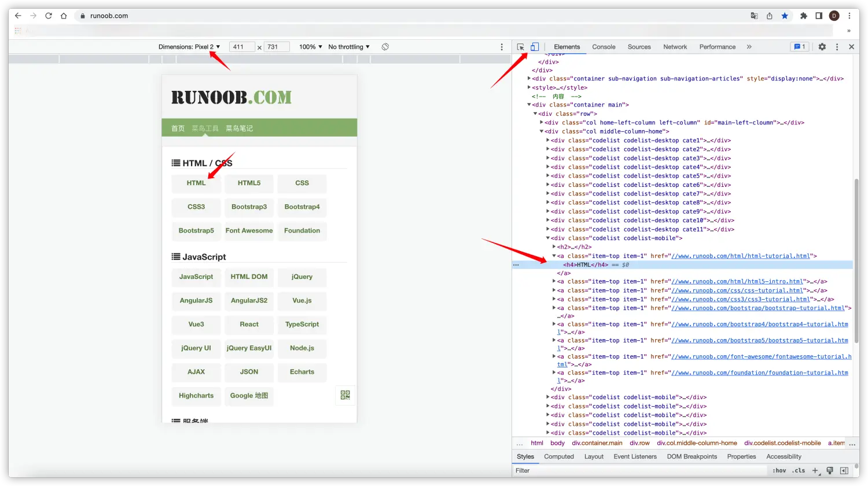
Task: Click the new style rule plus icon
Action: pos(815,470)
